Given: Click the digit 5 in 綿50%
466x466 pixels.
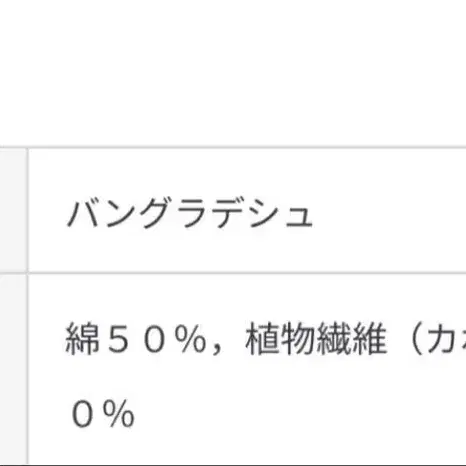Looking at the screenshot, I should 119,339.
